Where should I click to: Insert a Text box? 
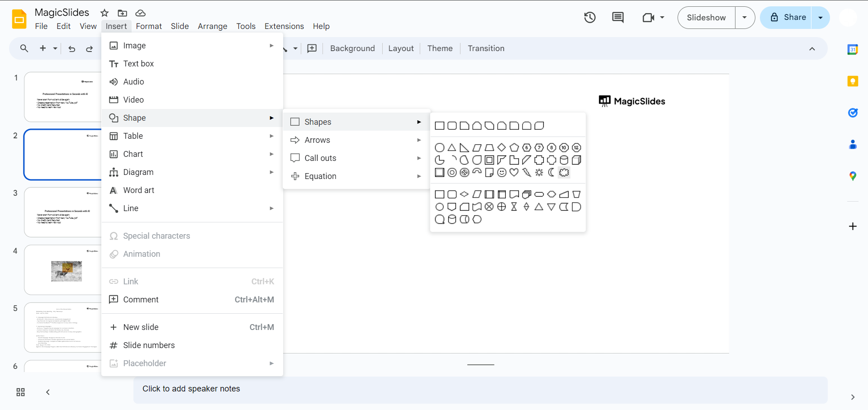pos(192,64)
